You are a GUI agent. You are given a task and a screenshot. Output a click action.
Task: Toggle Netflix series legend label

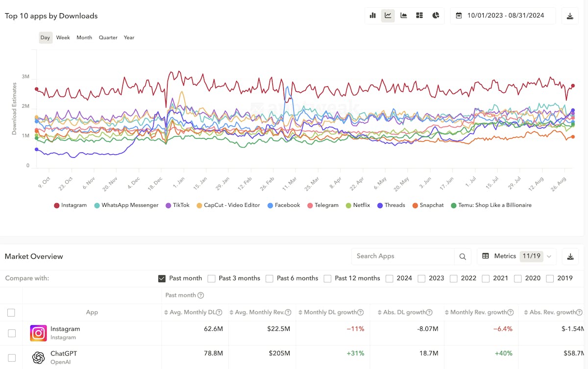(362, 205)
